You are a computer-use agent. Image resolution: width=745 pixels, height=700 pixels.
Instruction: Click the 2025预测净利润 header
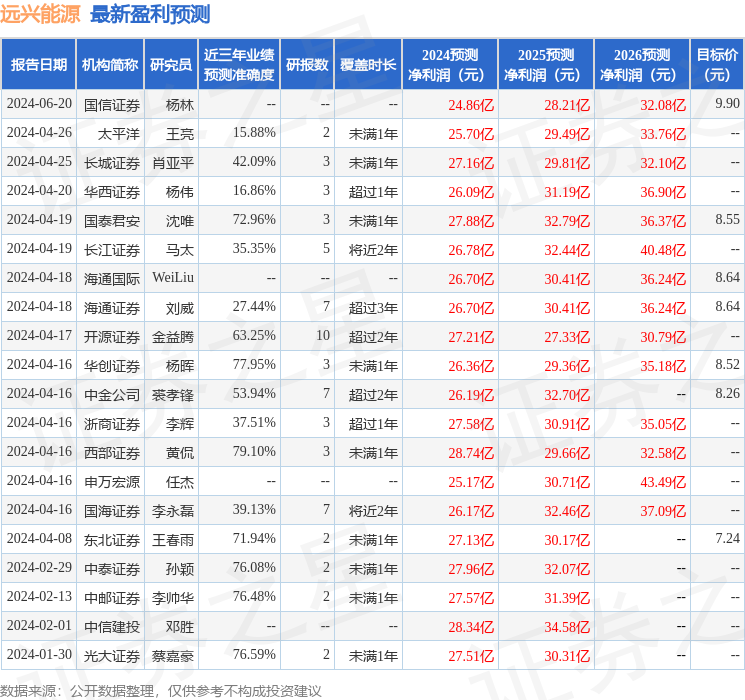click(x=546, y=65)
